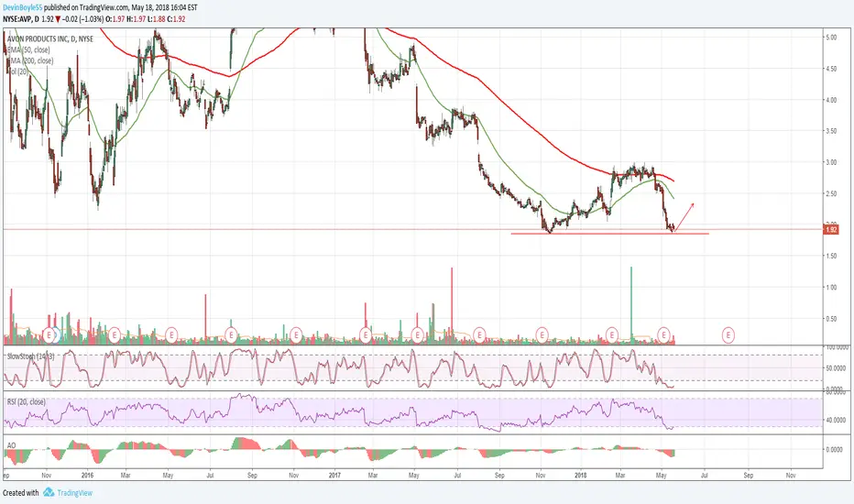Click the 2016 year label on time axis
This screenshot has height=504, width=854.
pos(87,475)
